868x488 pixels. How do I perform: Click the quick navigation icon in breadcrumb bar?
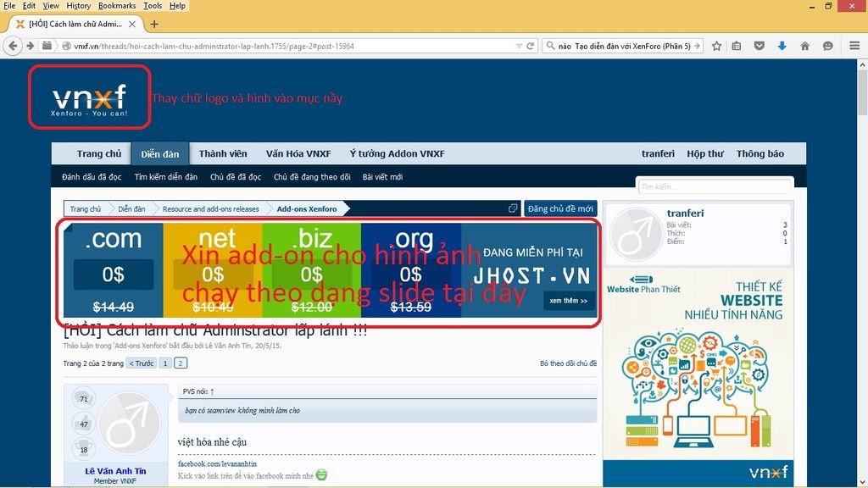512,208
